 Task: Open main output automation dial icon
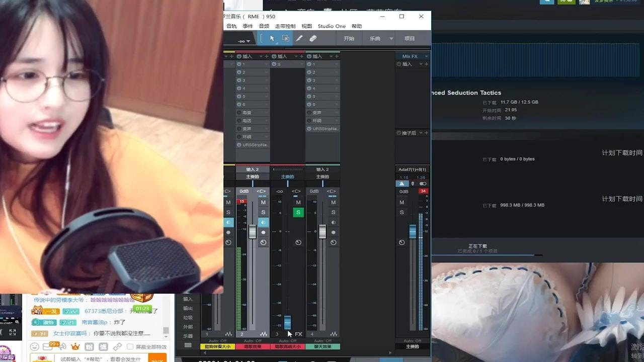coord(401,242)
